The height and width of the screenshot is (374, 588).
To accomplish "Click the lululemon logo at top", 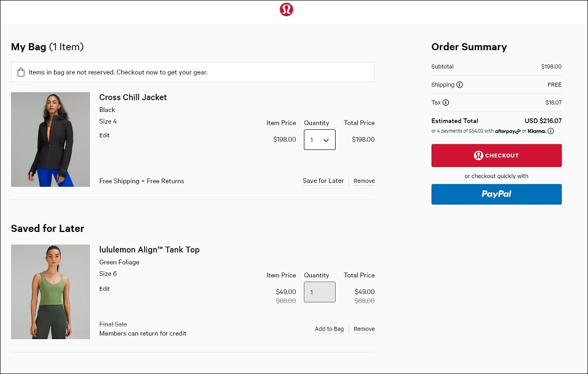I will pyautogui.click(x=286, y=9).
